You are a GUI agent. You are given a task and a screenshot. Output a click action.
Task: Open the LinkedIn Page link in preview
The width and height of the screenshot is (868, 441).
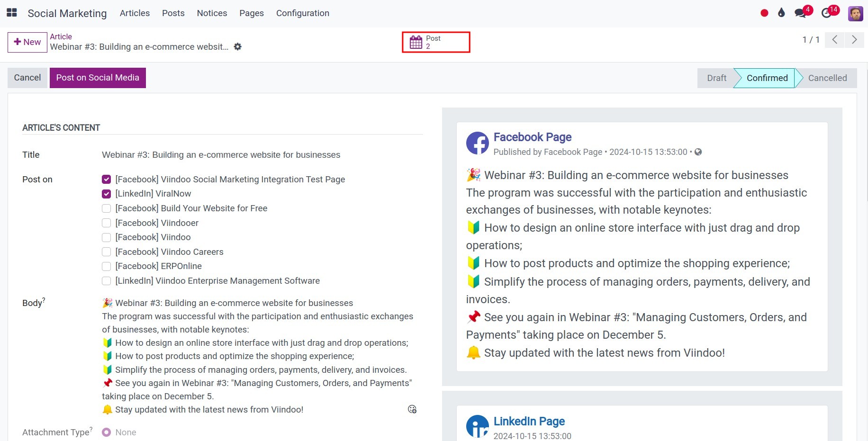click(x=529, y=421)
